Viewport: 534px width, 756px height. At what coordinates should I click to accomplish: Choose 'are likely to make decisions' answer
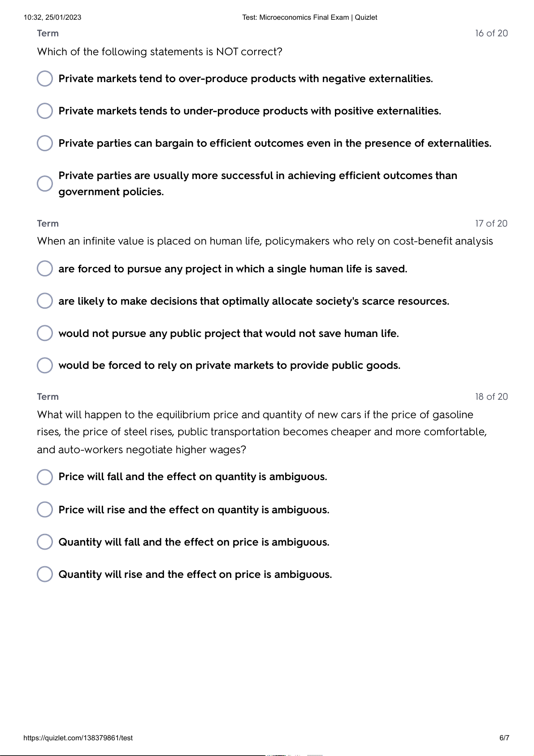click(45, 301)
